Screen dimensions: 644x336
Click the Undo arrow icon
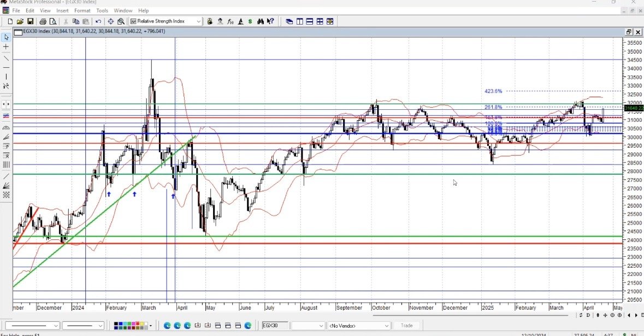click(98, 21)
